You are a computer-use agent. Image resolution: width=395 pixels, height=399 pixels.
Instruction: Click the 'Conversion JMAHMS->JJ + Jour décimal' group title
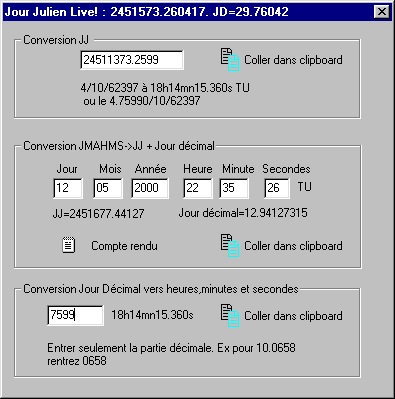119,146
